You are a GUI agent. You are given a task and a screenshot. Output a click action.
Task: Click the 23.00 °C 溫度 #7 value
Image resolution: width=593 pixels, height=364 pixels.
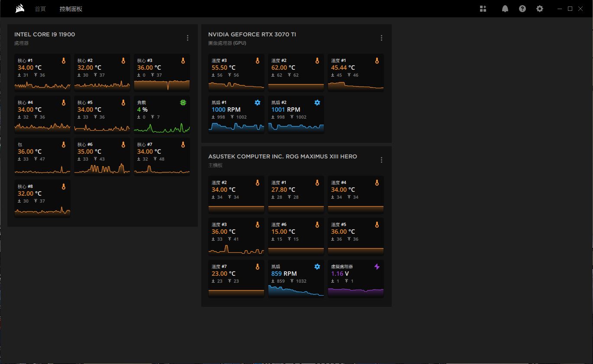point(223,274)
